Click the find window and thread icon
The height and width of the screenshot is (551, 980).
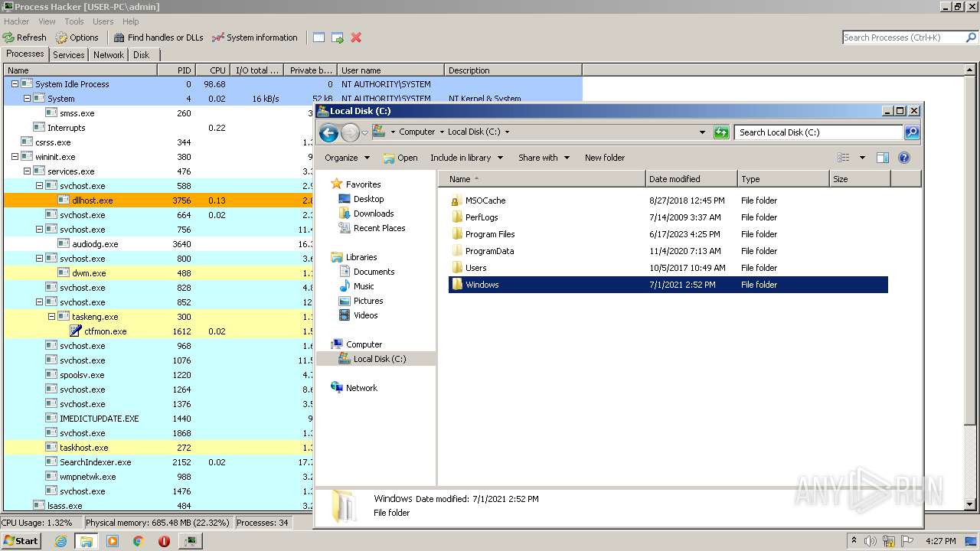(x=337, y=37)
